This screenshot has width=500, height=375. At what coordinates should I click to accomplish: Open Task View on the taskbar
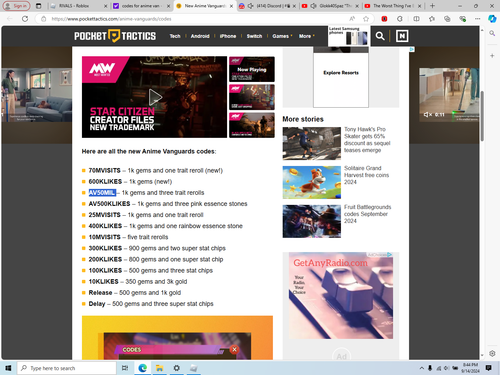[x=125, y=368]
